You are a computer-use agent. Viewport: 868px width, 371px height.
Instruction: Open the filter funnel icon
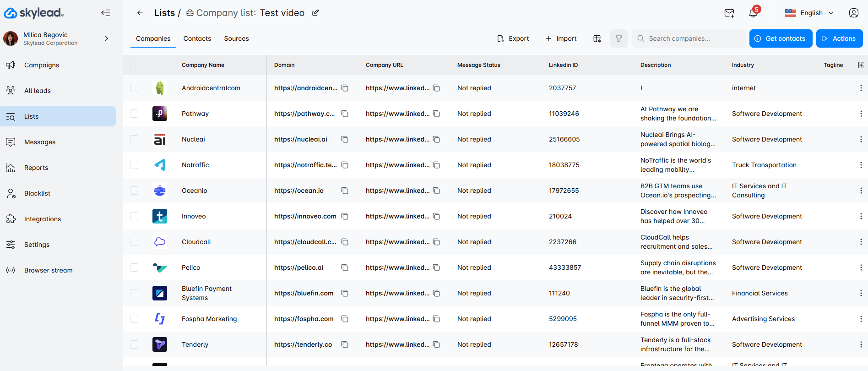619,38
